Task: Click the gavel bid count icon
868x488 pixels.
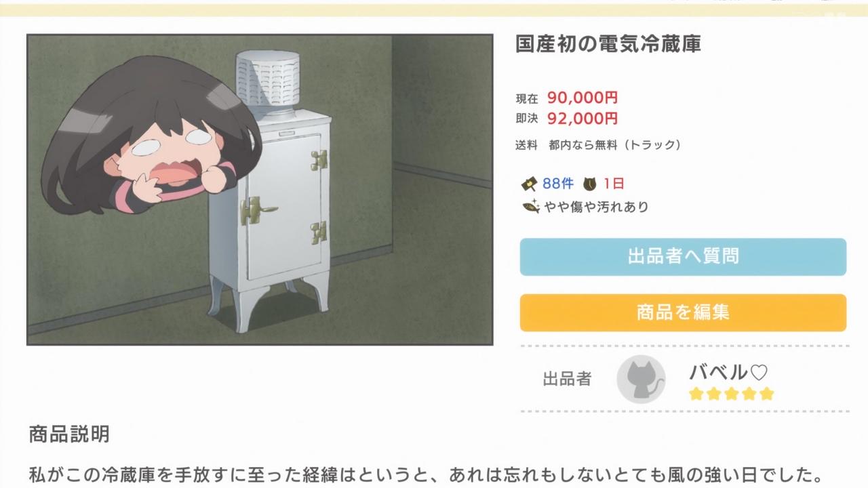Action: [529, 184]
